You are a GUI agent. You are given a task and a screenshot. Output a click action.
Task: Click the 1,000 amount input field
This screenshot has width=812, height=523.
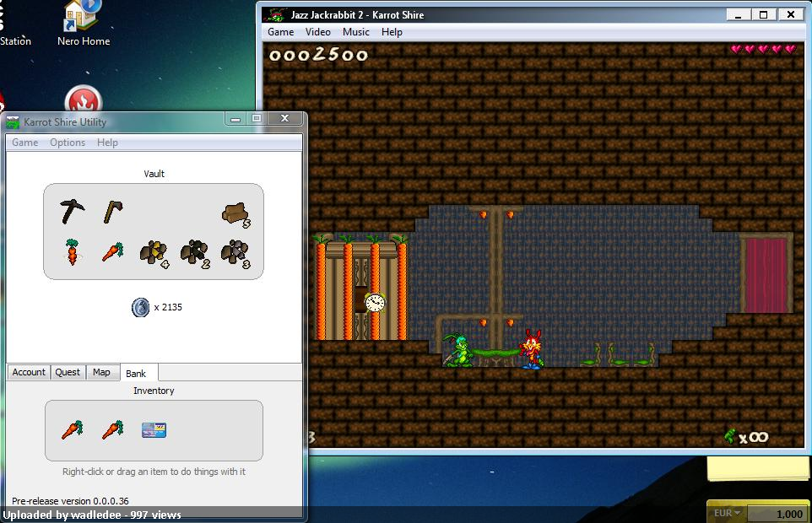(x=777, y=514)
